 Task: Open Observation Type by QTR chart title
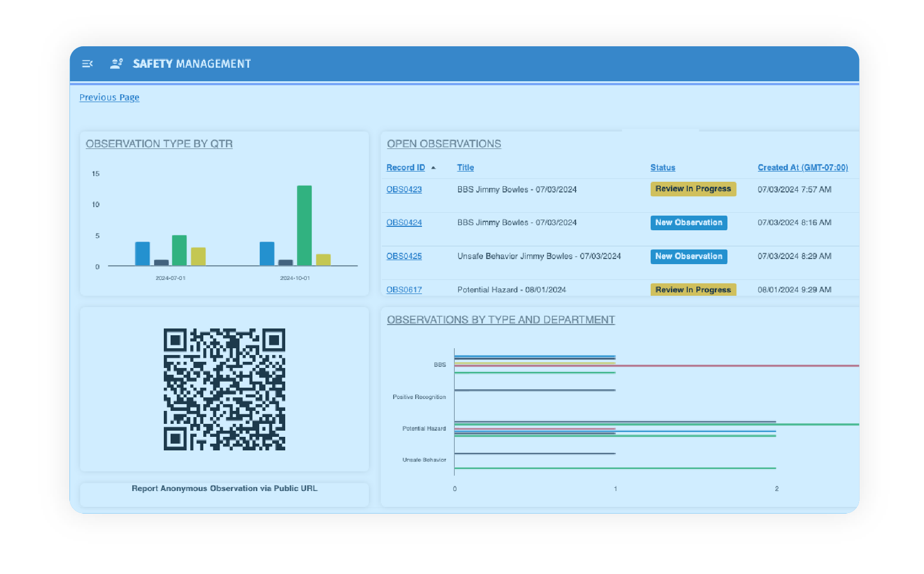pyautogui.click(x=159, y=144)
